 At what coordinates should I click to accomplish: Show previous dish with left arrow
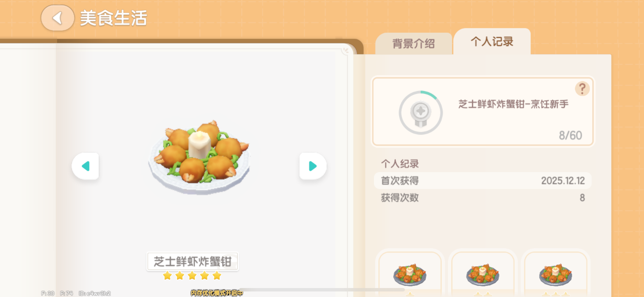pos(85,166)
